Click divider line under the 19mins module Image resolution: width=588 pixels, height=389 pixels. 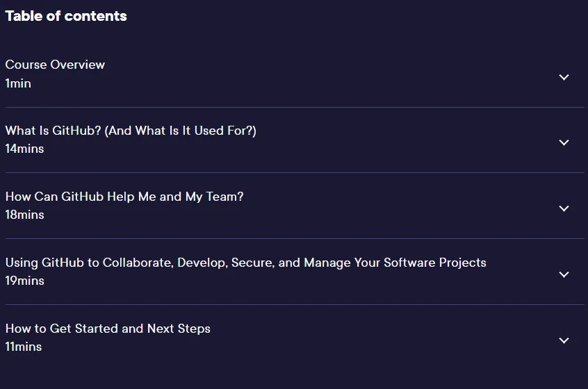[x=295, y=304]
